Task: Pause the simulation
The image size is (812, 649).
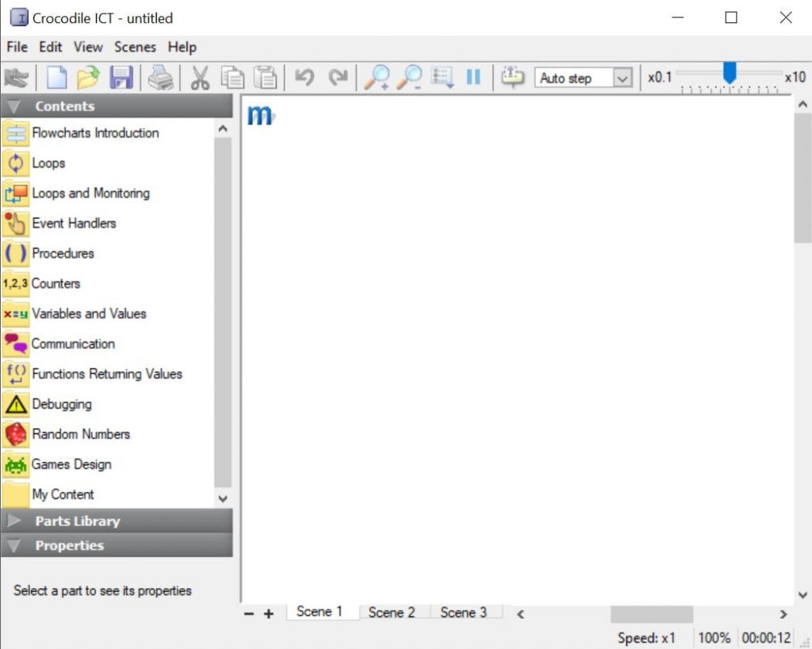Action: click(x=473, y=78)
